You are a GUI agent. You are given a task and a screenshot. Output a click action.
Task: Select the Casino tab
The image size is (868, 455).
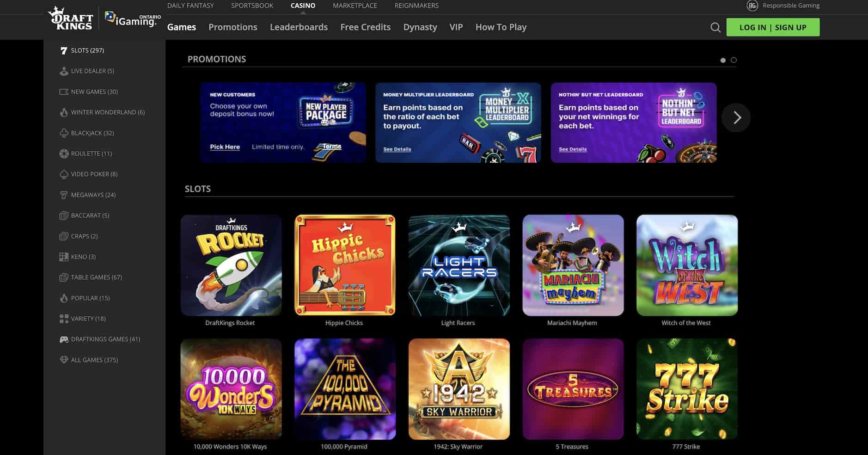pos(303,6)
